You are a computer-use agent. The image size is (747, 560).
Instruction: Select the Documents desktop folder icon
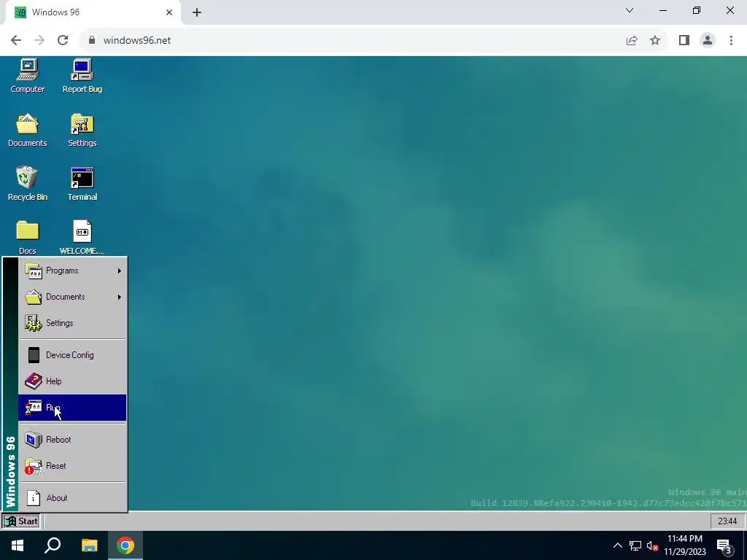point(28,130)
